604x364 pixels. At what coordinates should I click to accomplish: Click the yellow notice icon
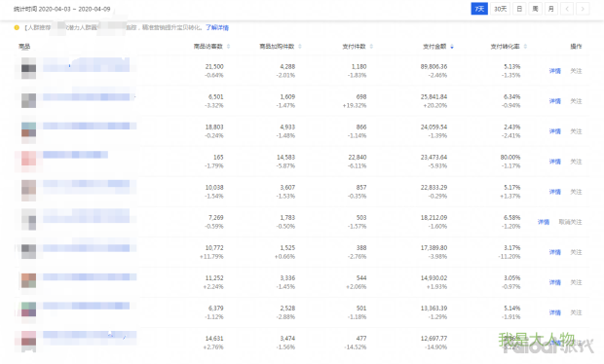tap(17, 27)
